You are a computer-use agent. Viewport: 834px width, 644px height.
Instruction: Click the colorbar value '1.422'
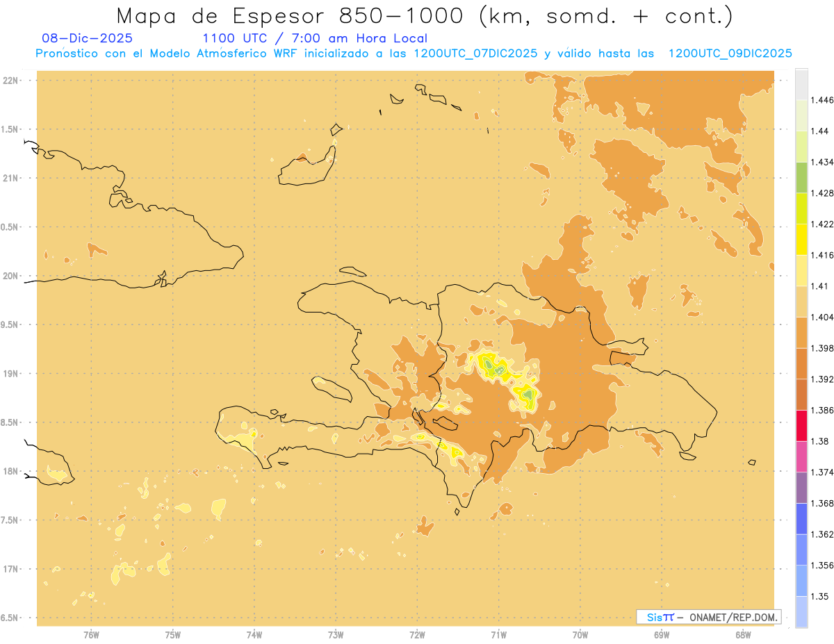tap(823, 224)
